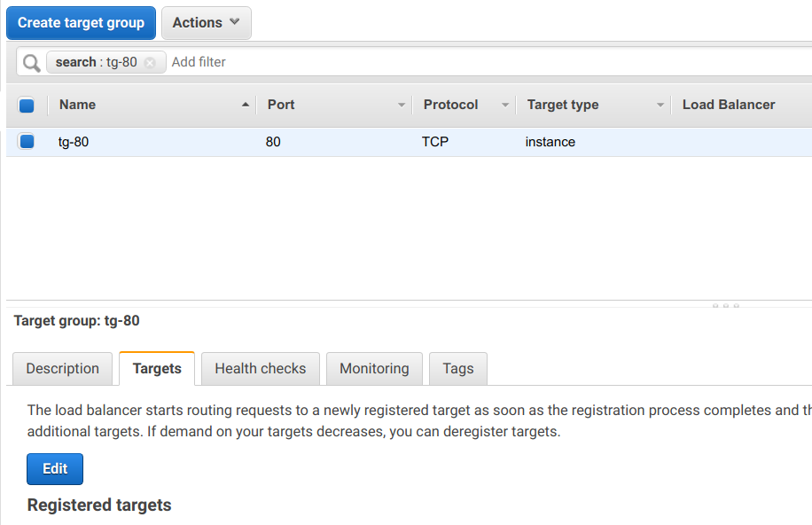Click the Edit targets button

pos(55,469)
